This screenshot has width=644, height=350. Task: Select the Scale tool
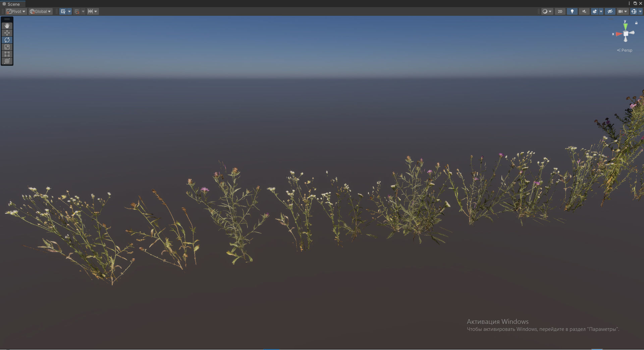[7, 47]
